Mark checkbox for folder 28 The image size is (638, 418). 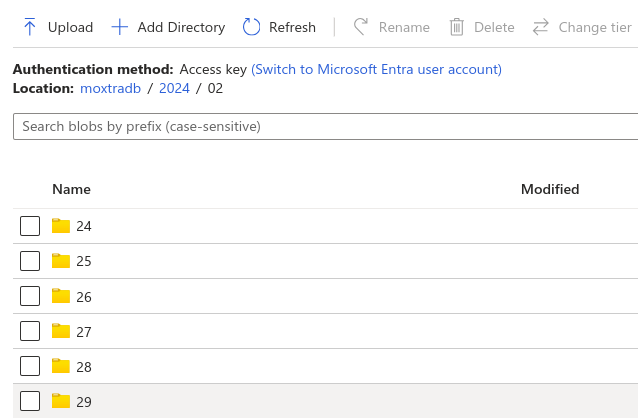click(x=30, y=366)
